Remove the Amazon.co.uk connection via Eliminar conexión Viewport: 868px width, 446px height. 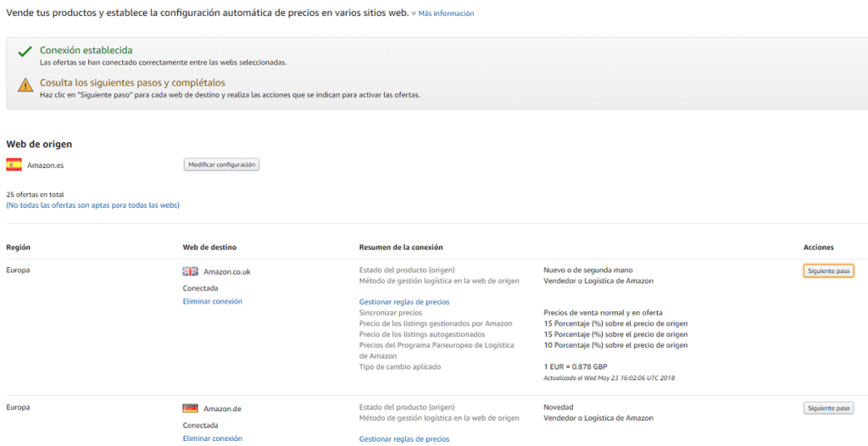[212, 301]
